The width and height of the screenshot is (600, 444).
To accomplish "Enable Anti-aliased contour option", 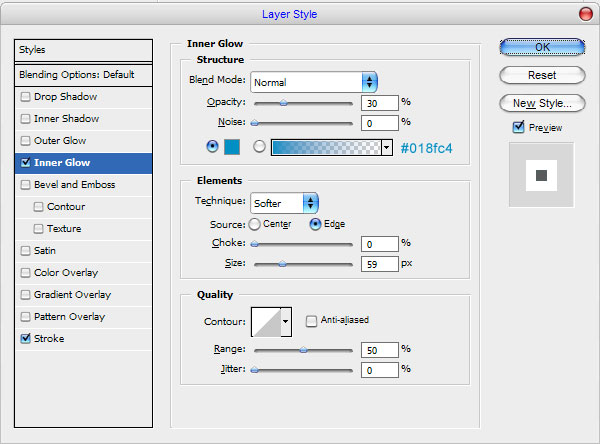I will tap(311, 321).
